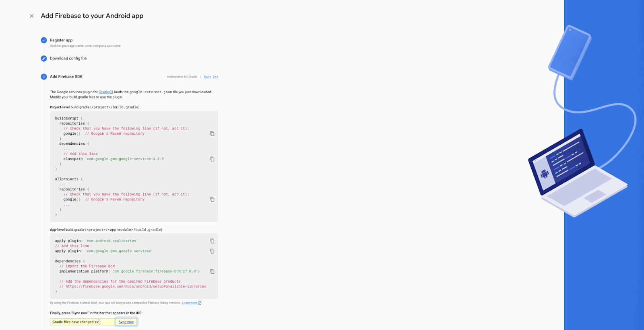Click the Add Firebase SDK step heading
This screenshot has height=330, width=644.
(x=66, y=77)
